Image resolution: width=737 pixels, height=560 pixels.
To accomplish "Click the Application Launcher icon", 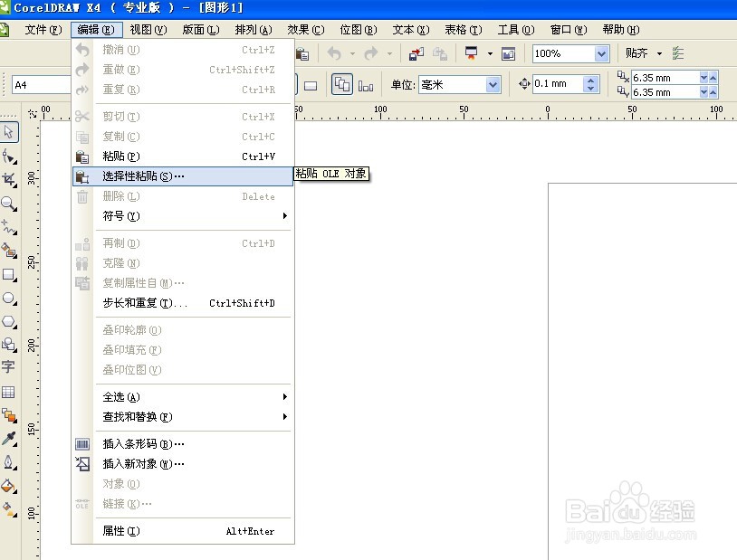I will coord(471,53).
